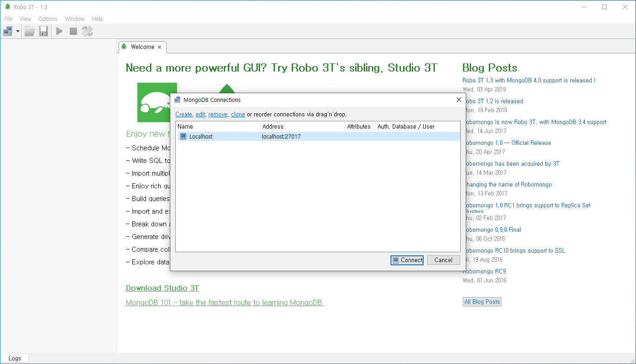Click the MongoDB Connections title bar icon
The image size is (636, 364).
tap(177, 100)
